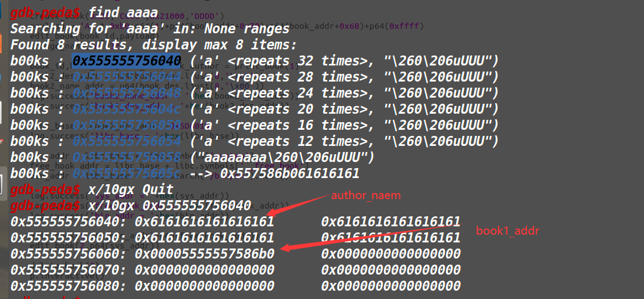
Task: Click the 'x/10gx Quit' command line
Action: pyautogui.click(x=130, y=189)
